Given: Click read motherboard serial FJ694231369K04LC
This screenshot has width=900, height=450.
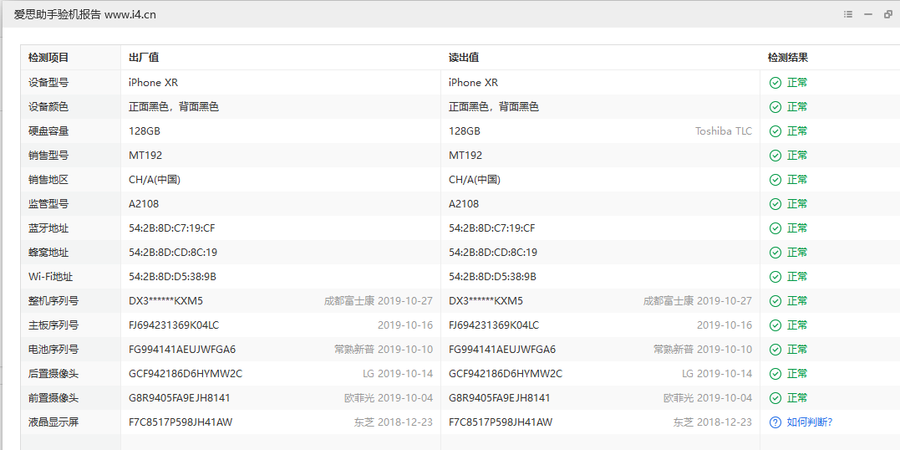Looking at the screenshot, I should tap(494, 325).
